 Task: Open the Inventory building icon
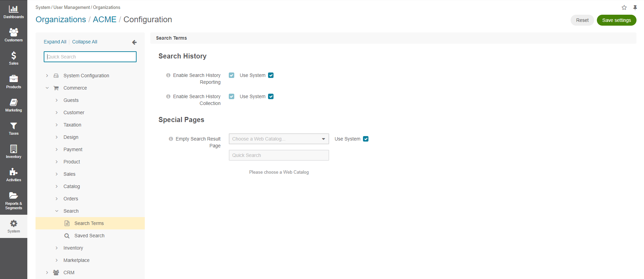(14, 149)
